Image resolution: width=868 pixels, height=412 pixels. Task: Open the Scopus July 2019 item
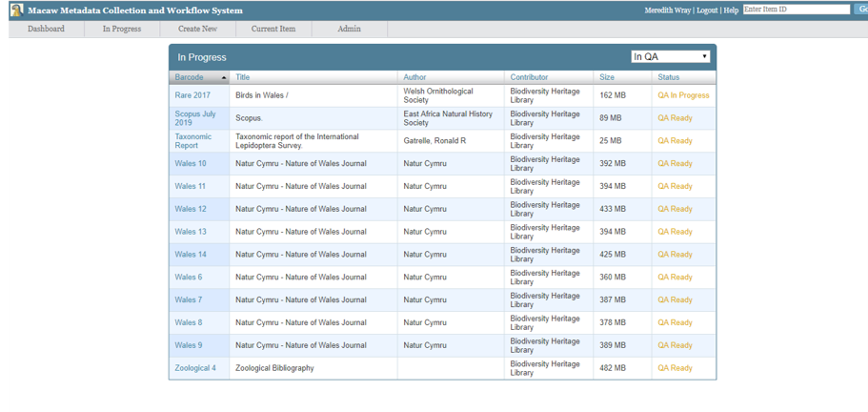click(195, 118)
